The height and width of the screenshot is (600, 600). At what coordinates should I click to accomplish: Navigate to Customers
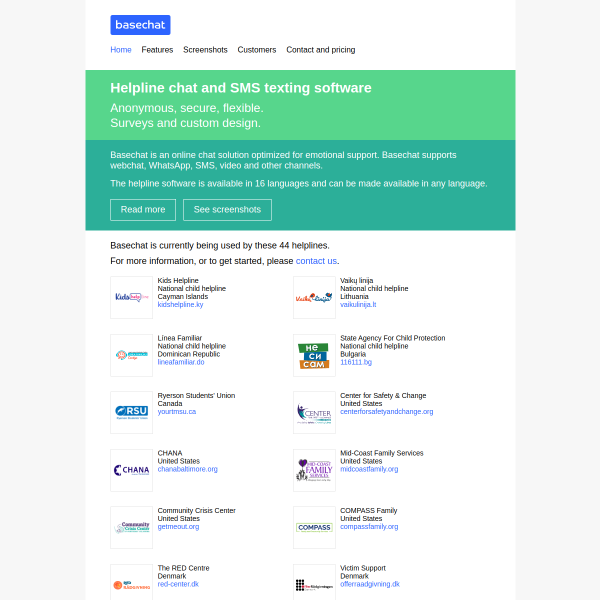[256, 50]
